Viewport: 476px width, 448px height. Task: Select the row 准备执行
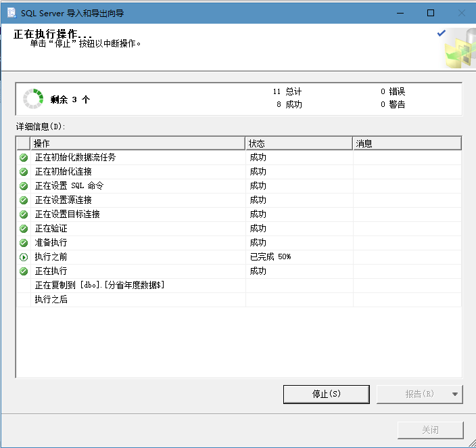(239, 242)
